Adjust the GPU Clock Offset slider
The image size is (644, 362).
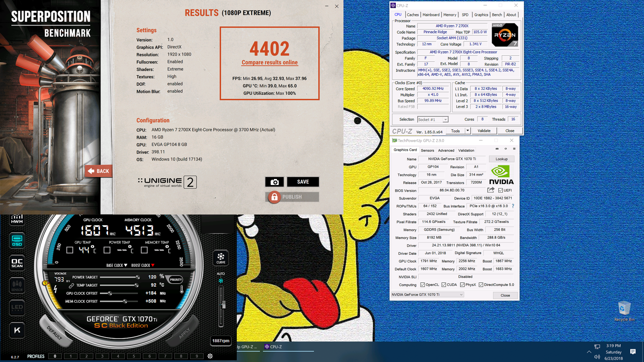110,293
